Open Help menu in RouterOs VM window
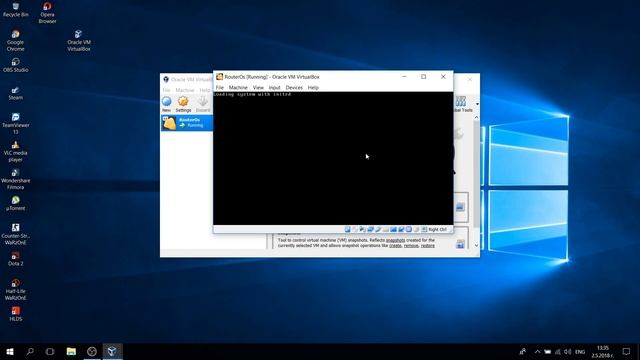 [x=313, y=87]
